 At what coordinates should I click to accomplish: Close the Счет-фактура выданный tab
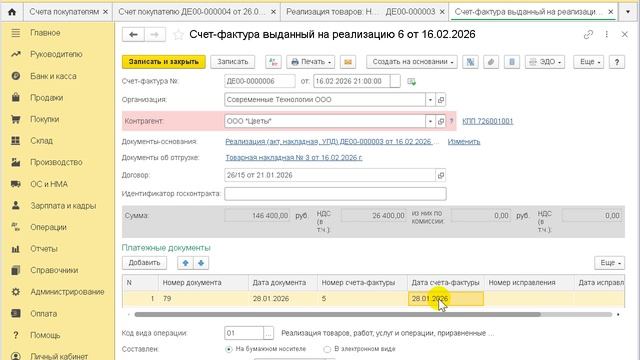point(611,12)
